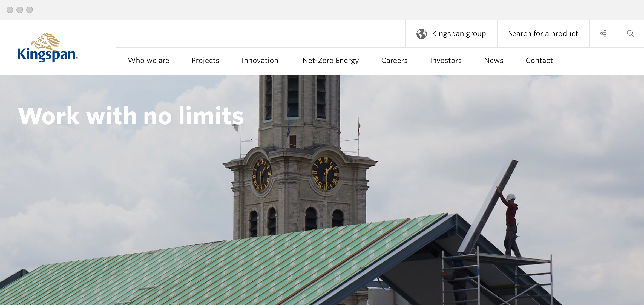Click the middle minimize window dot
This screenshot has height=305, width=644.
(20, 10)
